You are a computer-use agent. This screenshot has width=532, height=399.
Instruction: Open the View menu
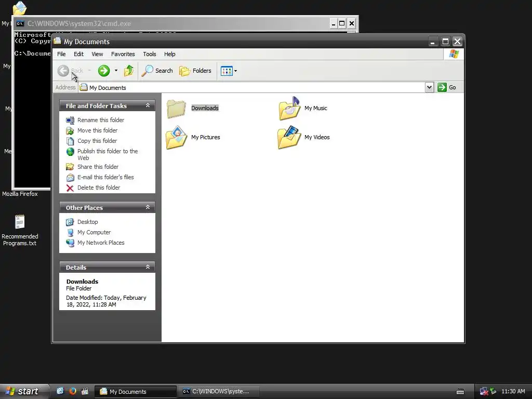97,54
